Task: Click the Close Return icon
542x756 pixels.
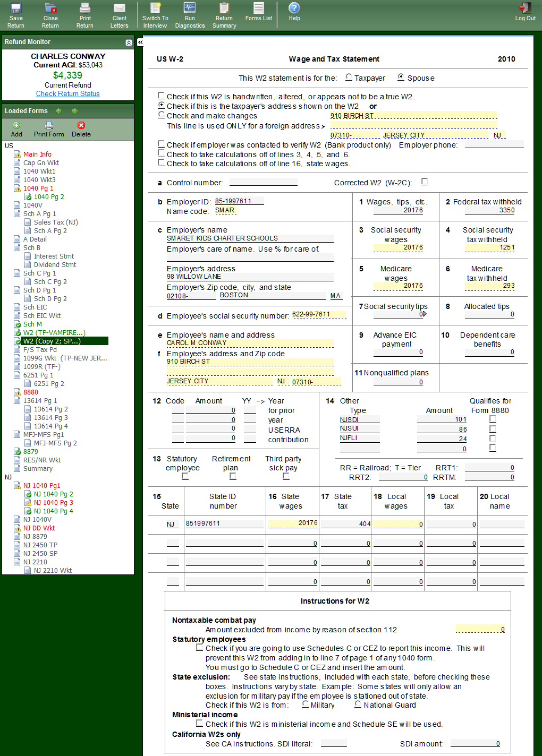Action: (x=50, y=15)
